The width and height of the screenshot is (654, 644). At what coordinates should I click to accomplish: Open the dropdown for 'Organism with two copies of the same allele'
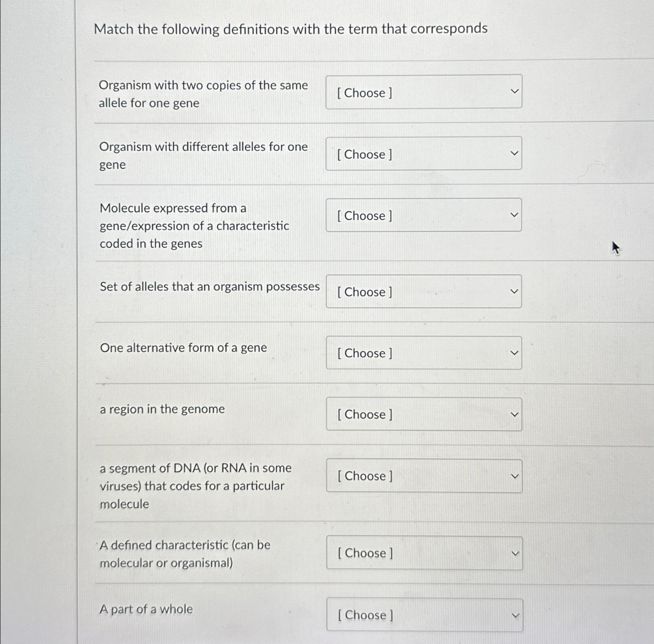coord(423,92)
